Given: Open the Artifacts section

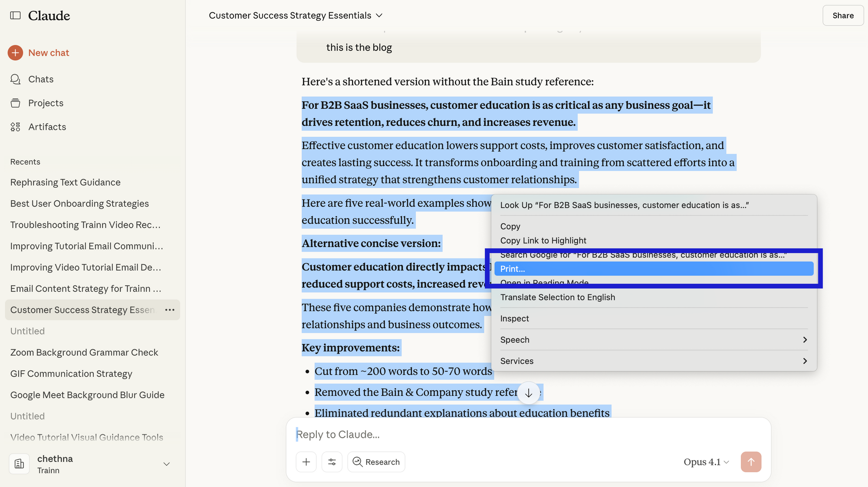Looking at the screenshot, I should (47, 127).
